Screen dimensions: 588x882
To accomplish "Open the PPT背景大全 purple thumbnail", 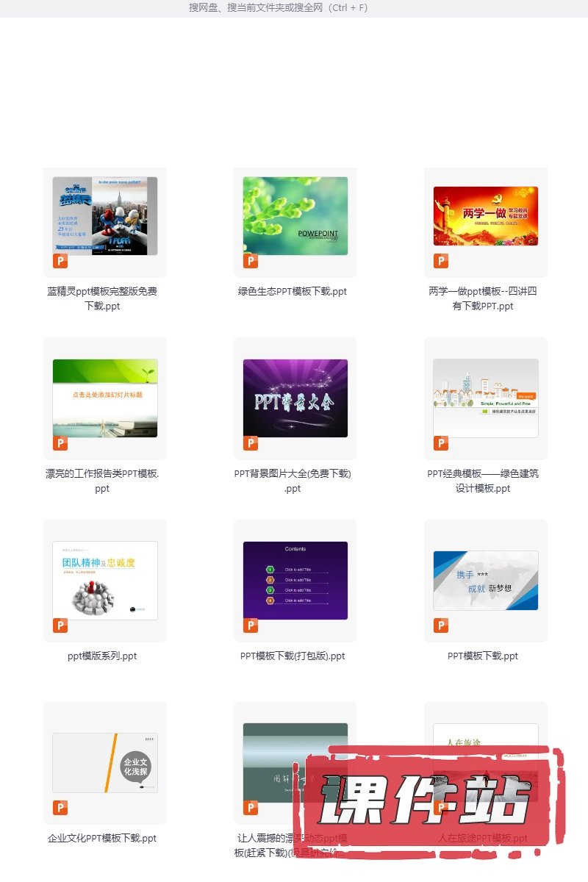I will (x=295, y=398).
